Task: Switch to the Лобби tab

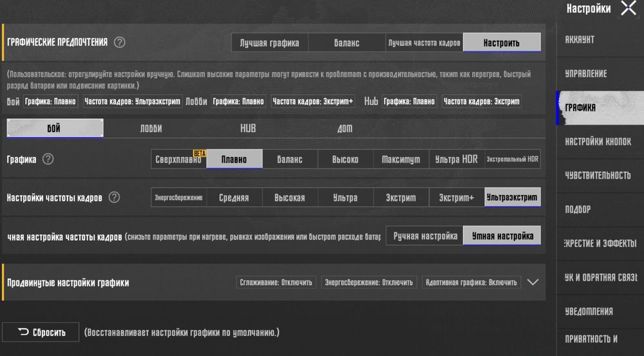Action: [151, 129]
